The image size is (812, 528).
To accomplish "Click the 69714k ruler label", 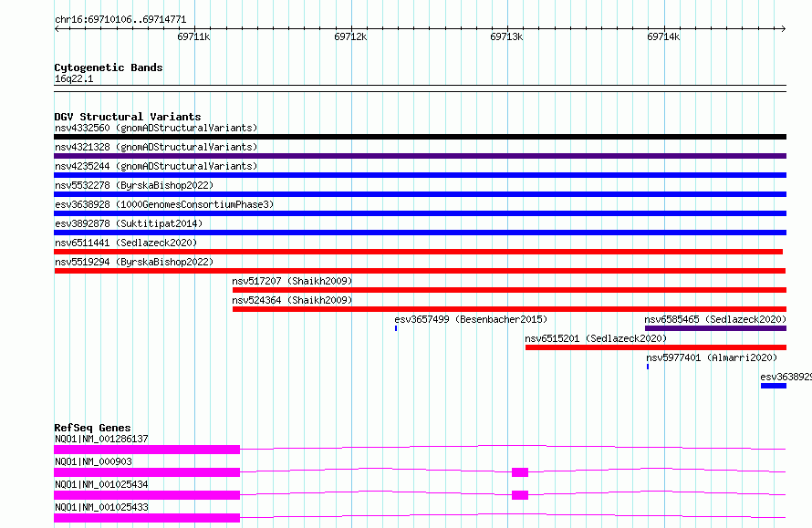I will (x=663, y=36).
